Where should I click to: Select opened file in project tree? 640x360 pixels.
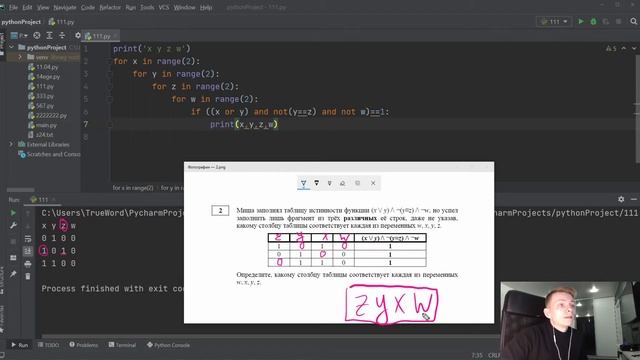(x=37, y=36)
